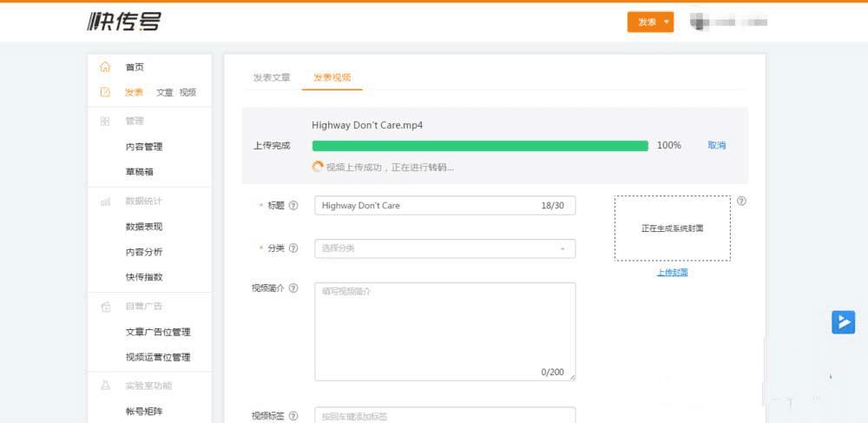Screen dimensions: 868x423
Task: Click the help icon next to 标题
Action: tap(293, 206)
